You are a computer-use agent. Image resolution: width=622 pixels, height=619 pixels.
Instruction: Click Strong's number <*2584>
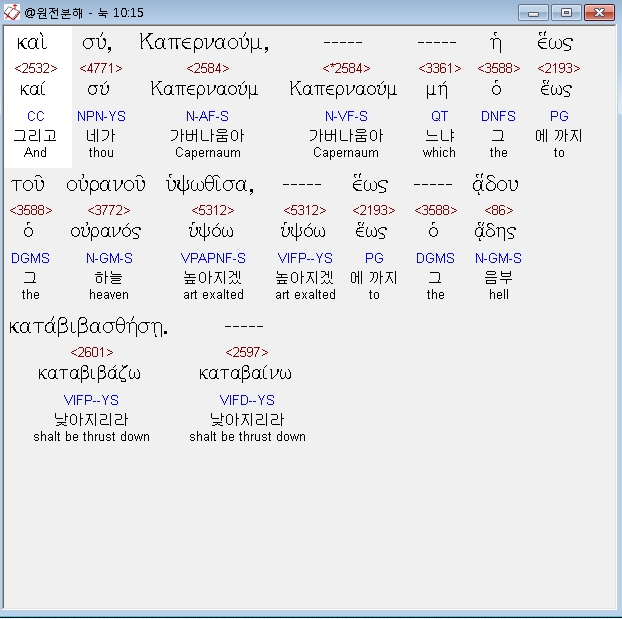point(346,68)
